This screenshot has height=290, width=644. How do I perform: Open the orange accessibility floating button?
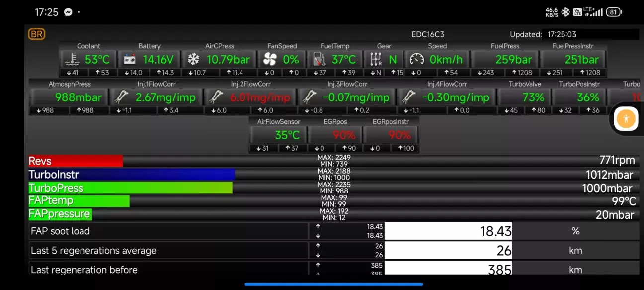[626, 118]
